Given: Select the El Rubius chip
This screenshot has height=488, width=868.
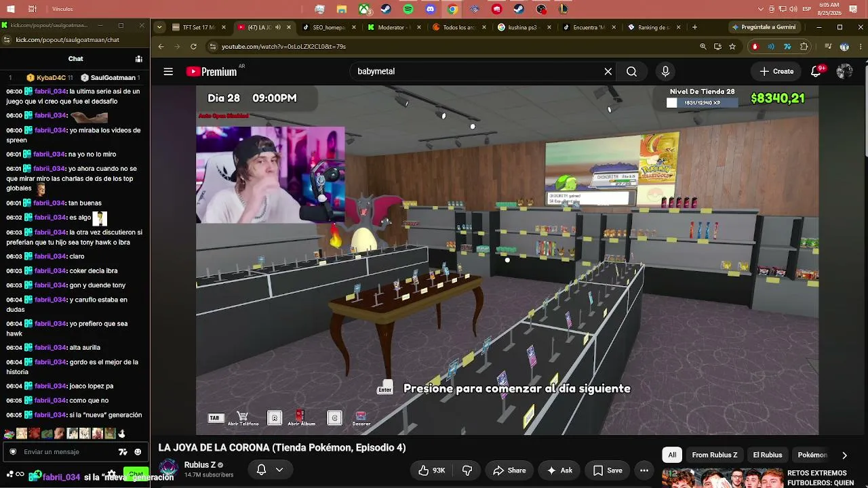Looking at the screenshot, I should coord(768,455).
